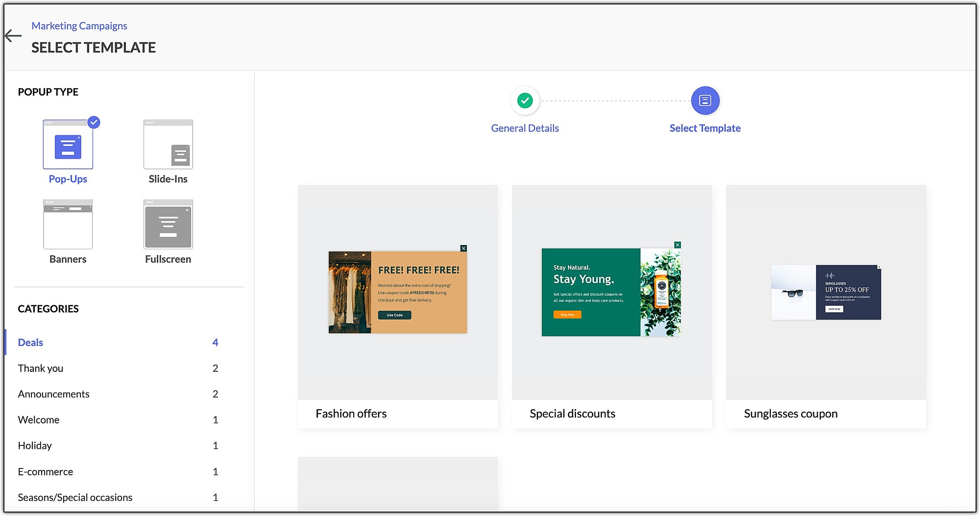Select the Pop-Ups popup type icon
The height and width of the screenshot is (516, 980).
pos(68,145)
